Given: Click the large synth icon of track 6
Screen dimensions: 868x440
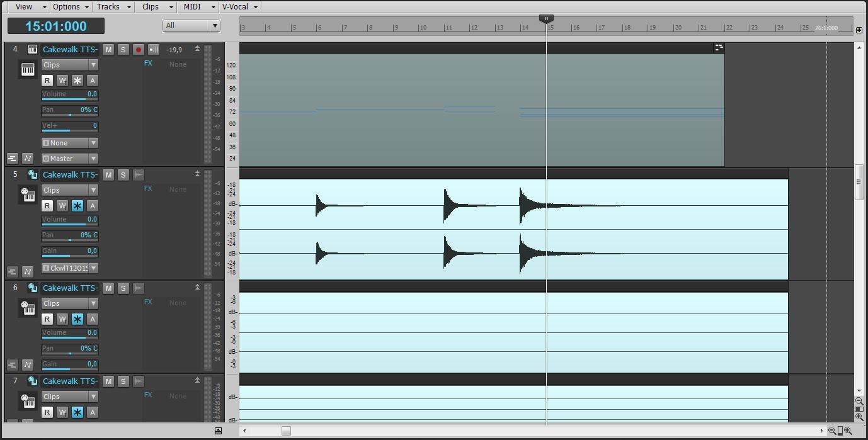Looking at the screenshot, I should point(28,308).
